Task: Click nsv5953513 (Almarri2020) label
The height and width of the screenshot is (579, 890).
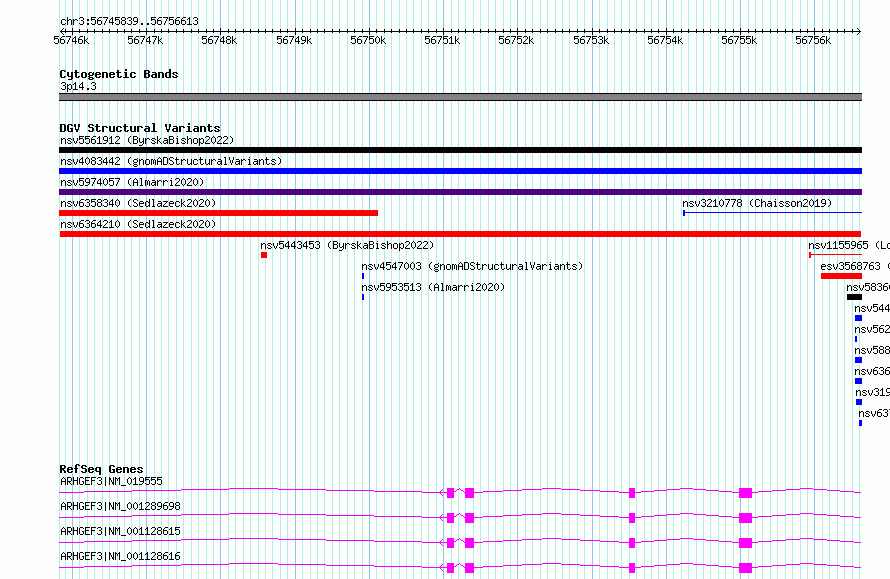Action: 433,287
